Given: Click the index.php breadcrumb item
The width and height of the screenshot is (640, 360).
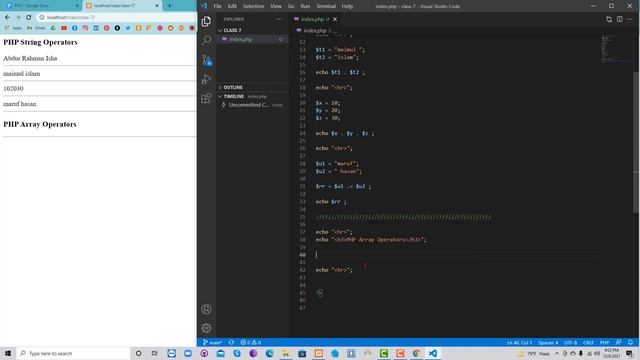Looking at the screenshot, I should coord(314,30).
